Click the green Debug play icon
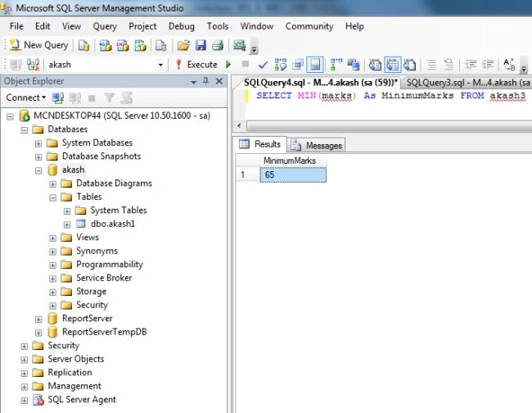The width and height of the screenshot is (532, 413). click(228, 64)
